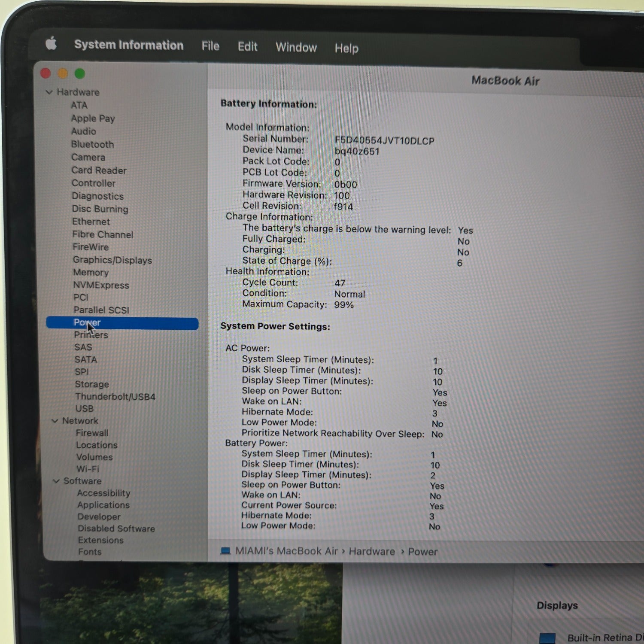Select Wi-Fi under Network

point(88,469)
